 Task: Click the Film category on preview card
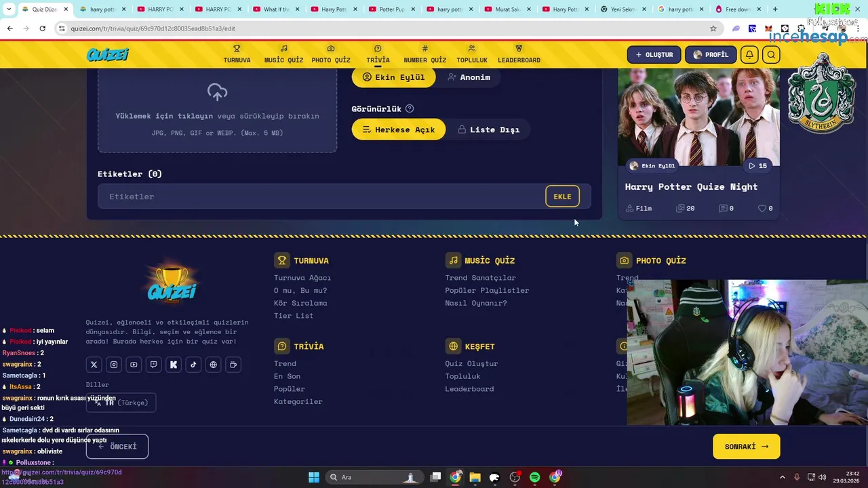tap(638, 209)
